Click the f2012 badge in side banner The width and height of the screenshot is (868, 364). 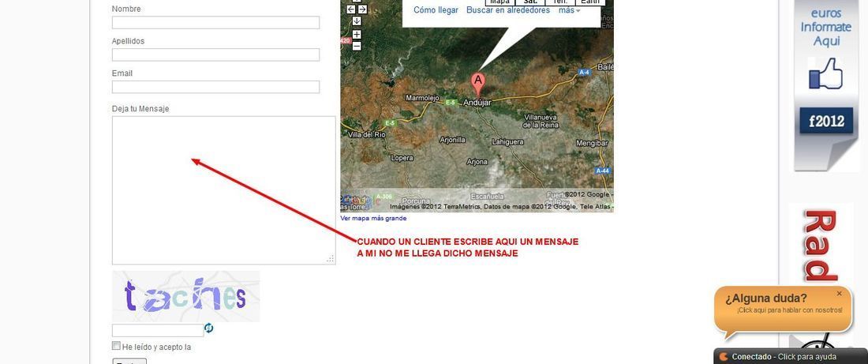click(x=826, y=121)
